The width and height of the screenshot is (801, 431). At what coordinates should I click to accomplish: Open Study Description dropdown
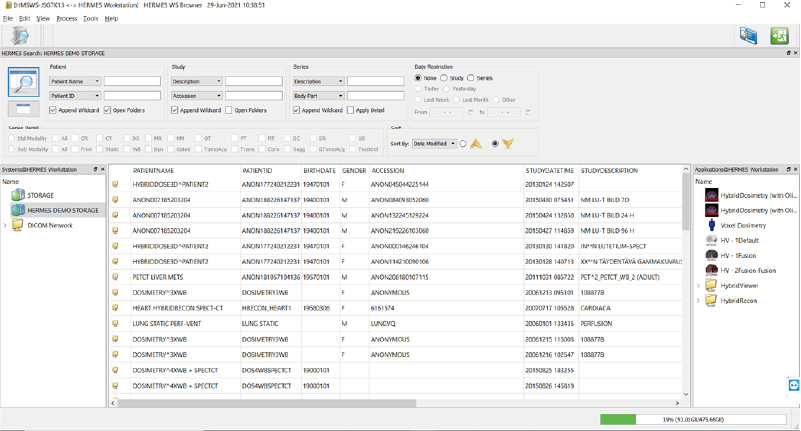(197, 81)
